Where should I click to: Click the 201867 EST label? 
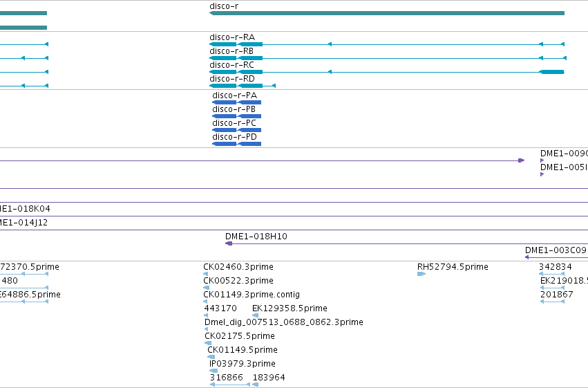point(557,295)
